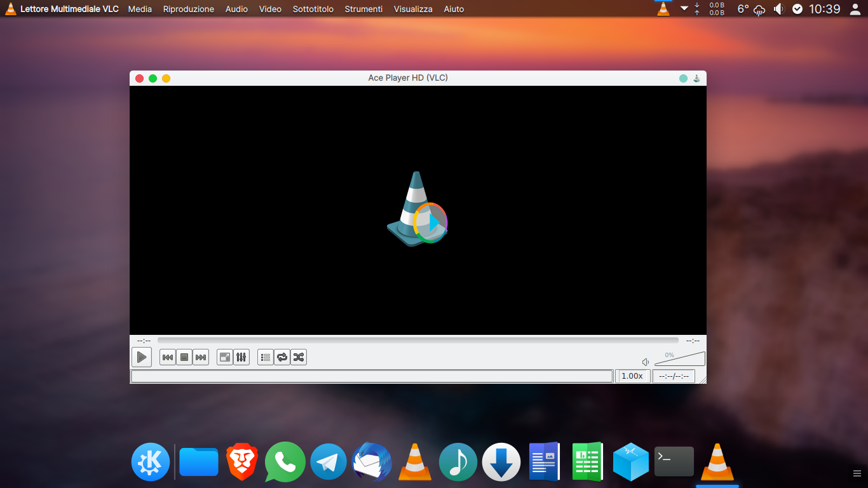Open the blue cube app in dock
Image resolution: width=868 pixels, height=488 pixels.
click(631, 462)
